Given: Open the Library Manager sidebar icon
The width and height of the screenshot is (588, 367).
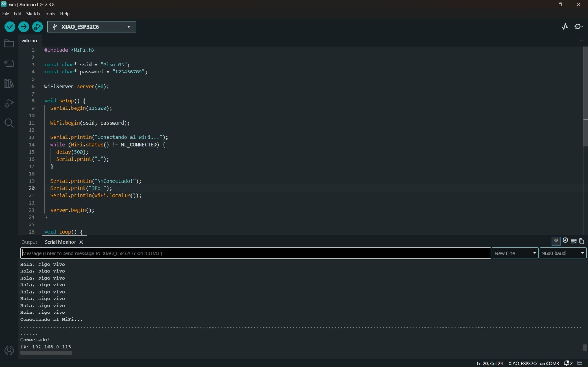Looking at the screenshot, I should click(x=9, y=83).
